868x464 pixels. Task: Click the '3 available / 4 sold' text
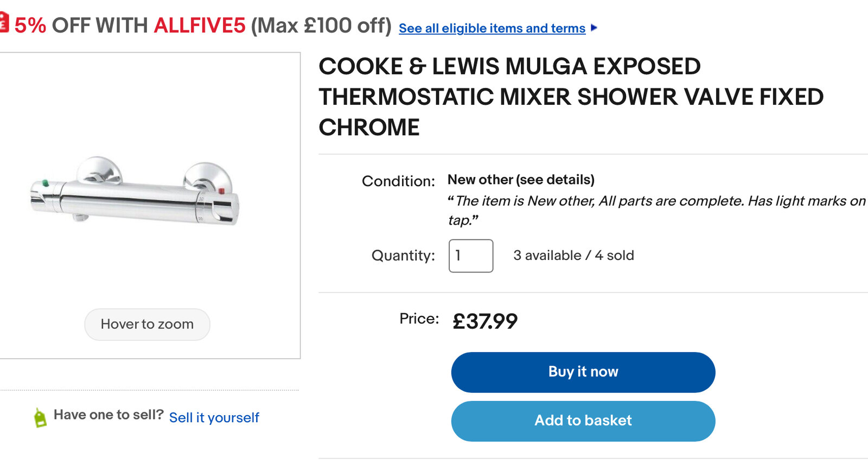click(x=573, y=256)
